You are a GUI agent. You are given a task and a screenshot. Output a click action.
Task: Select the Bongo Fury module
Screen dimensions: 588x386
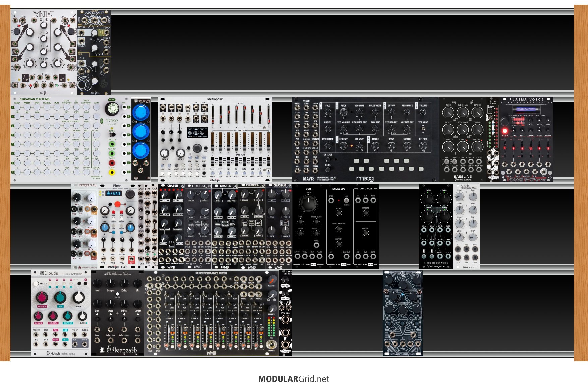click(84, 227)
